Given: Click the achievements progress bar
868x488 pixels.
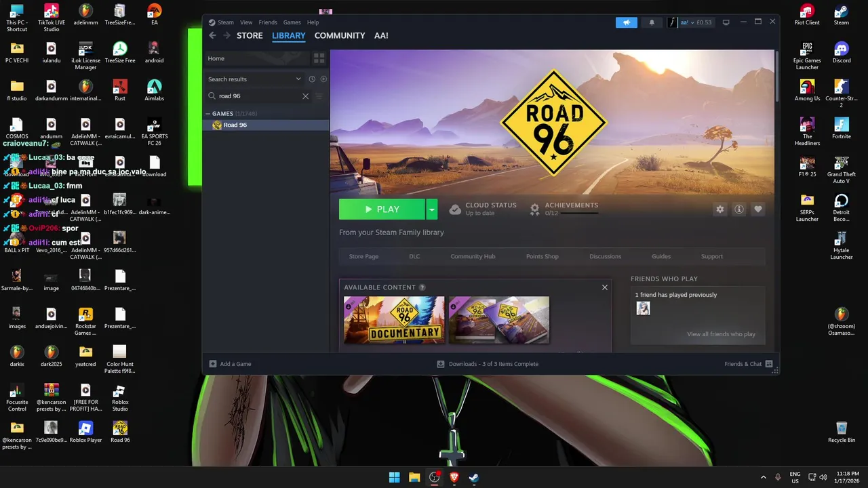Looking at the screenshot, I should 579,213.
